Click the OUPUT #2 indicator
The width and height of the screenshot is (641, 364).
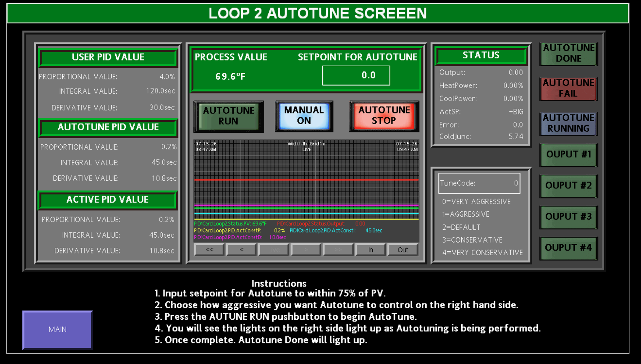pyautogui.click(x=569, y=186)
